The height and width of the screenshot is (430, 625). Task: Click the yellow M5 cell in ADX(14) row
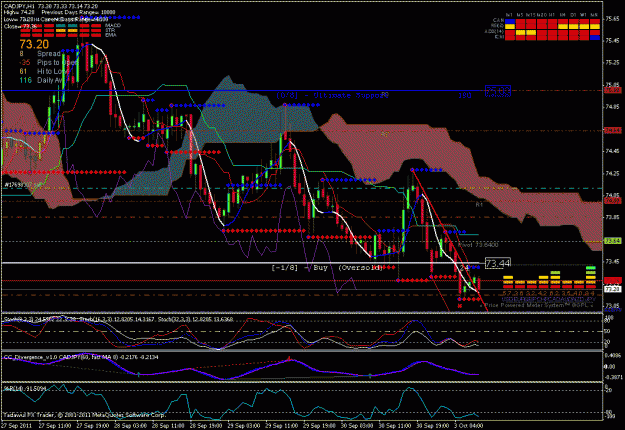pos(520,32)
